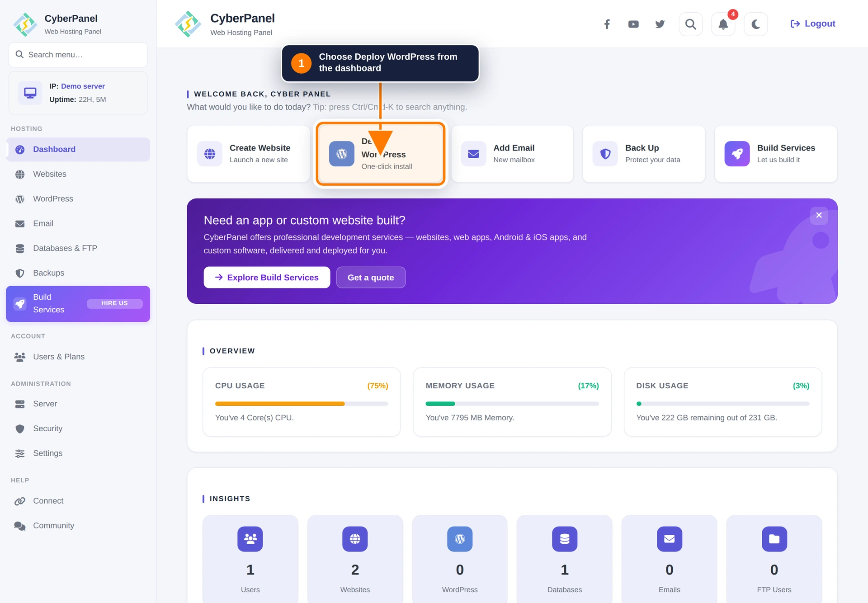The width and height of the screenshot is (868, 603).
Task: Click the Build Services card title
Action: pyautogui.click(x=786, y=148)
